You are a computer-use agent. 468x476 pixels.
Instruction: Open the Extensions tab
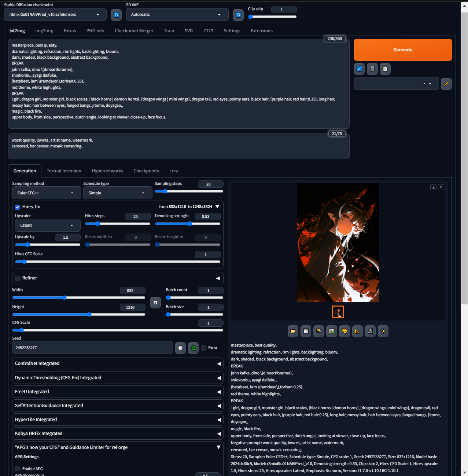262,31
